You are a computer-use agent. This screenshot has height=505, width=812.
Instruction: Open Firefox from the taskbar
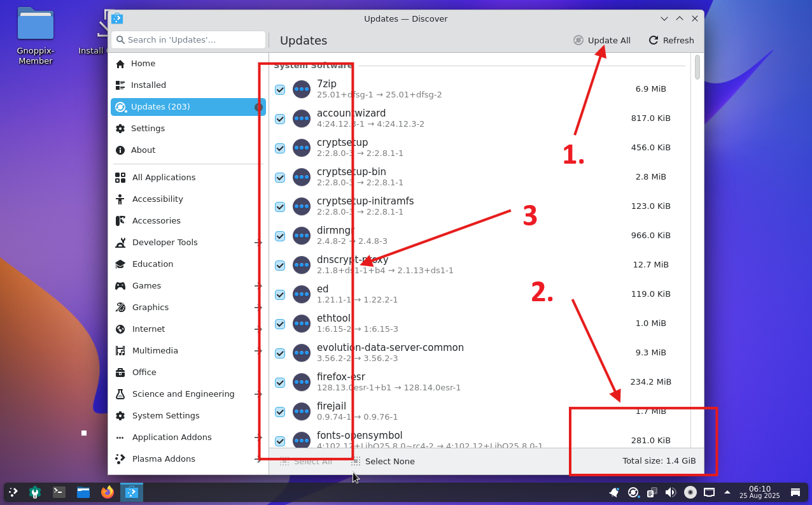point(108,492)
